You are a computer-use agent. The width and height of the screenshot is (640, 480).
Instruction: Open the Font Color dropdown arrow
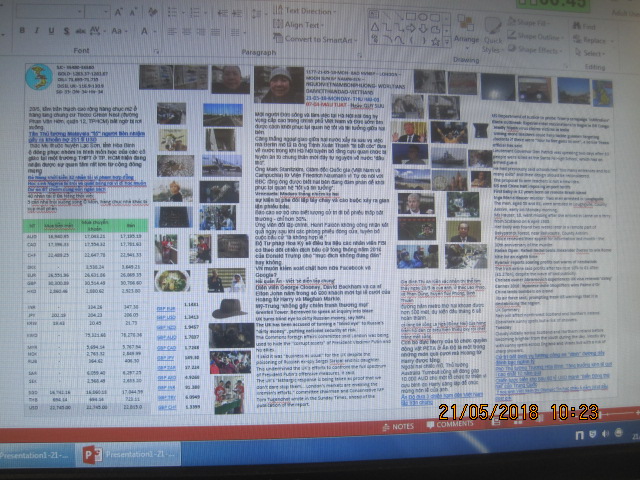[156, 32]
